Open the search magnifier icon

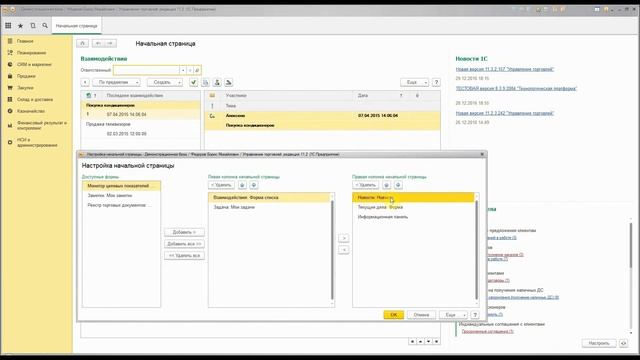pyautogui.click(x=45, y=26)
